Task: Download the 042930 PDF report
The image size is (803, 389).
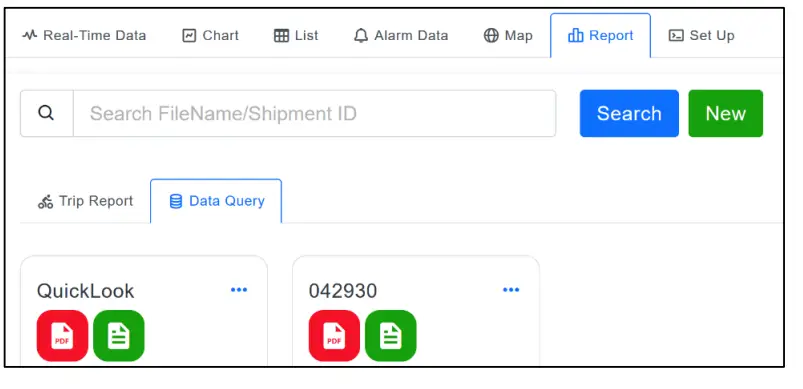Action: click(334, 336)
